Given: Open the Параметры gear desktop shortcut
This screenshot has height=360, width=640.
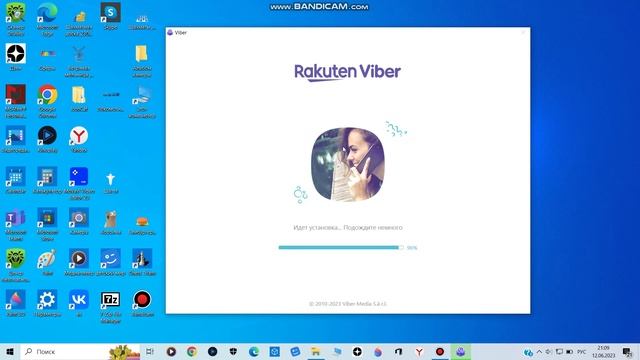Looking at the screenshot, I should (x=47, y=300).
